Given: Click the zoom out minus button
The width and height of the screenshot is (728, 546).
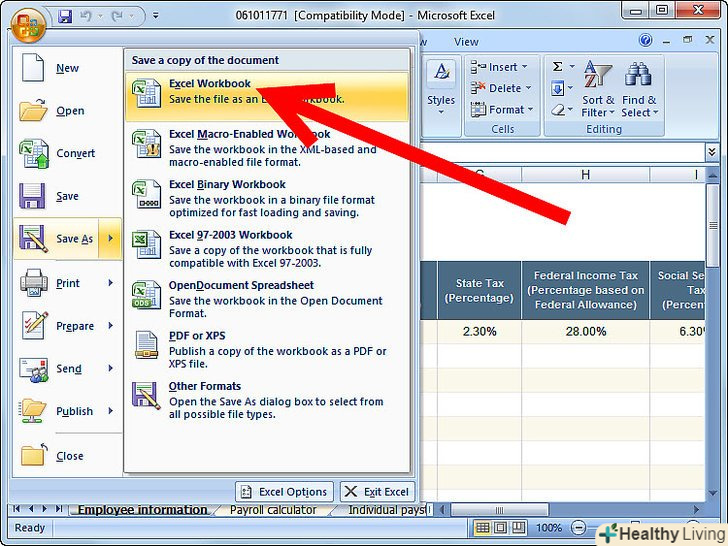Looking at the screenshot, I should 578,527.
